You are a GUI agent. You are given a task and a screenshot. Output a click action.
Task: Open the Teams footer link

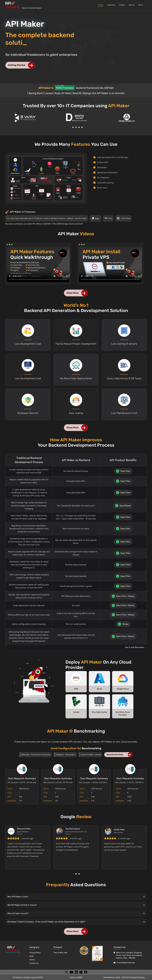click(x=32, y=959)
